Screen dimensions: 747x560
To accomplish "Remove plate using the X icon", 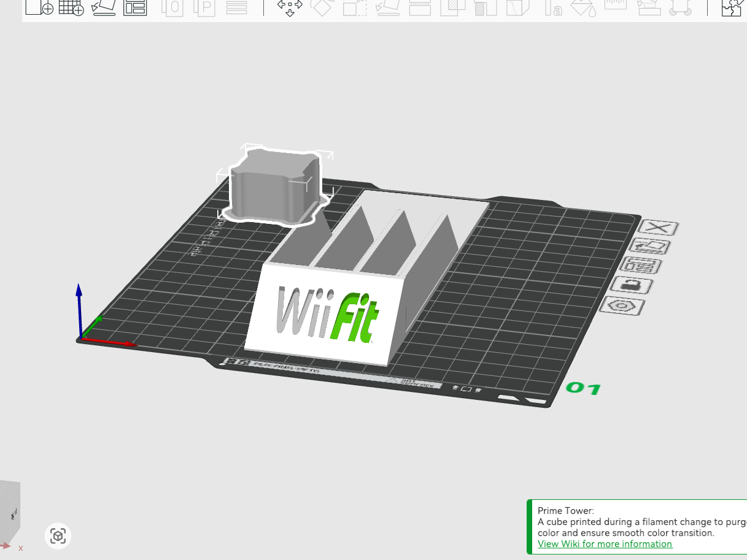I will (659, 228).
